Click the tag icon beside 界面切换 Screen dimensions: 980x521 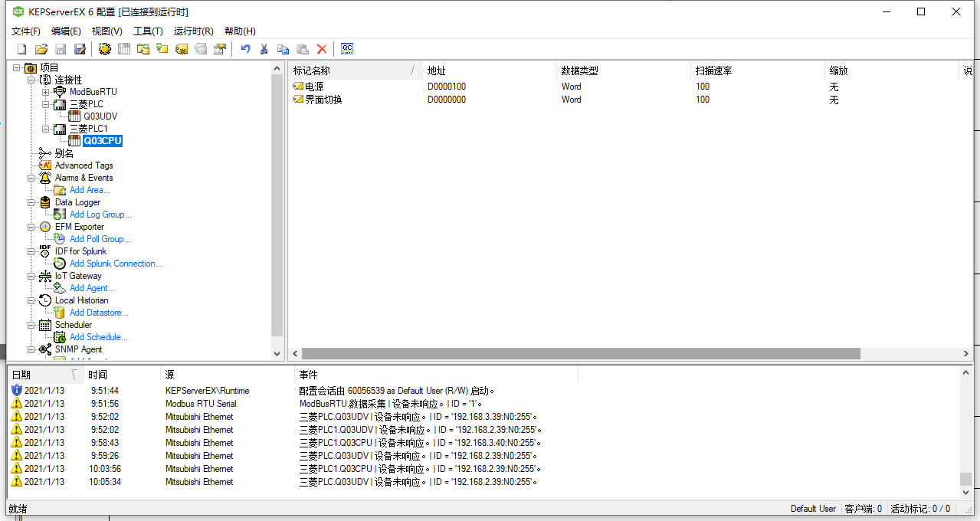[x=298, y=100]
